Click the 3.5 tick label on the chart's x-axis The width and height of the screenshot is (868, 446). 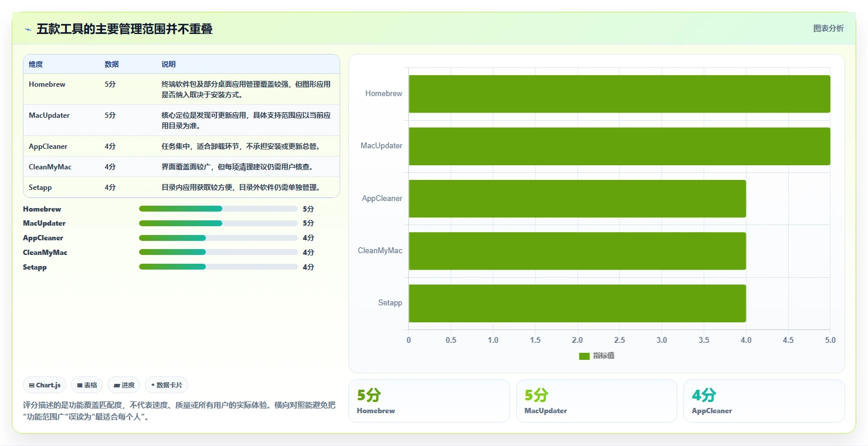click(704, 340)
